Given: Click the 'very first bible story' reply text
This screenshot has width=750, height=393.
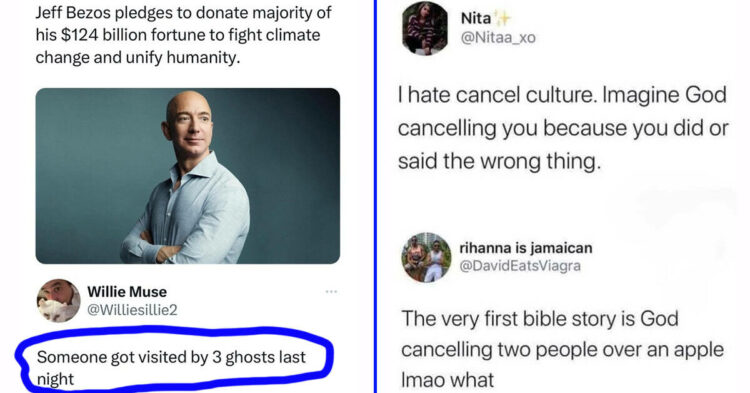Looking at the screenshot, I should click(562, 349).
